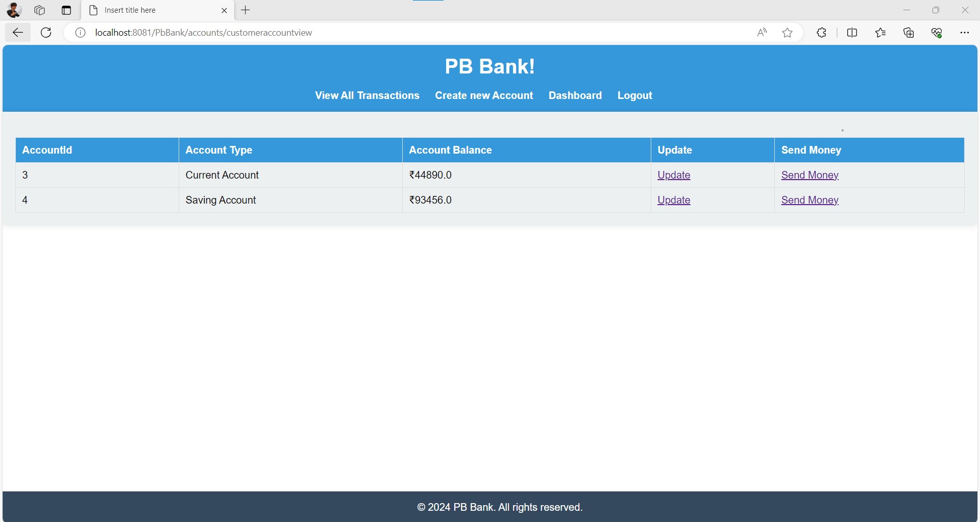Select the ₹93456.0 balance cell

[527, 200]
